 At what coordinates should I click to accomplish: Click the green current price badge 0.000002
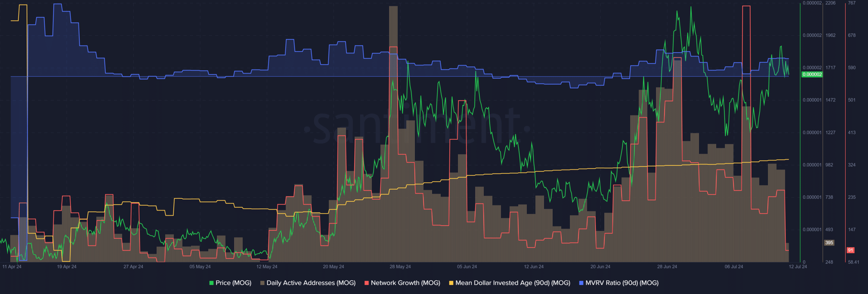point(812,74)
